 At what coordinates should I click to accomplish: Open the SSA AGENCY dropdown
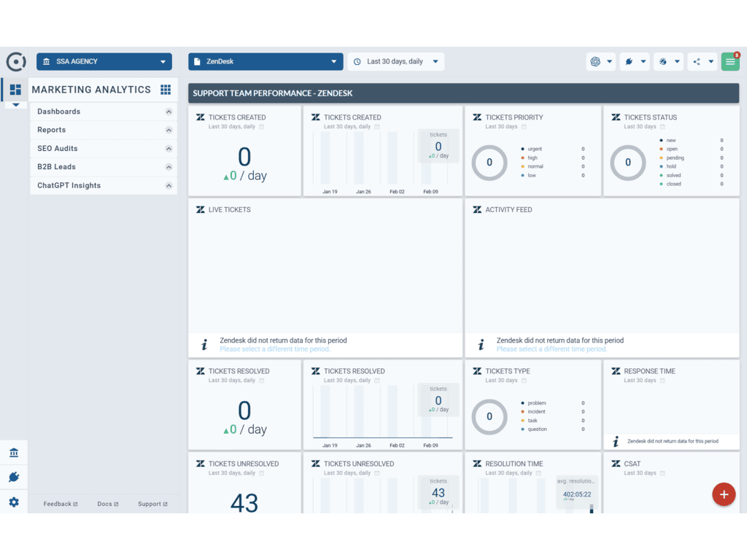104,61
